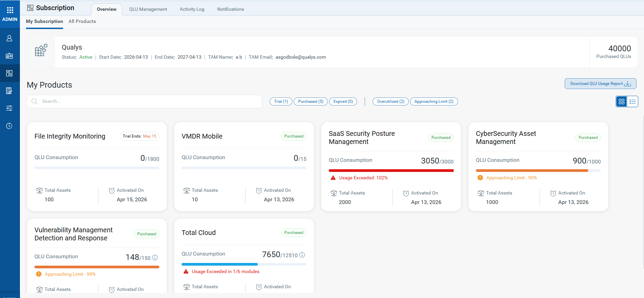Open the ADMIN app picker grid
The image size is (644, 298).
pyautogui.click(x=10, y=10)
